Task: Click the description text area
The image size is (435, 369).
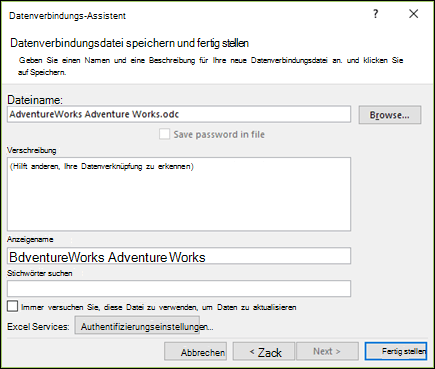Action: 179,194
